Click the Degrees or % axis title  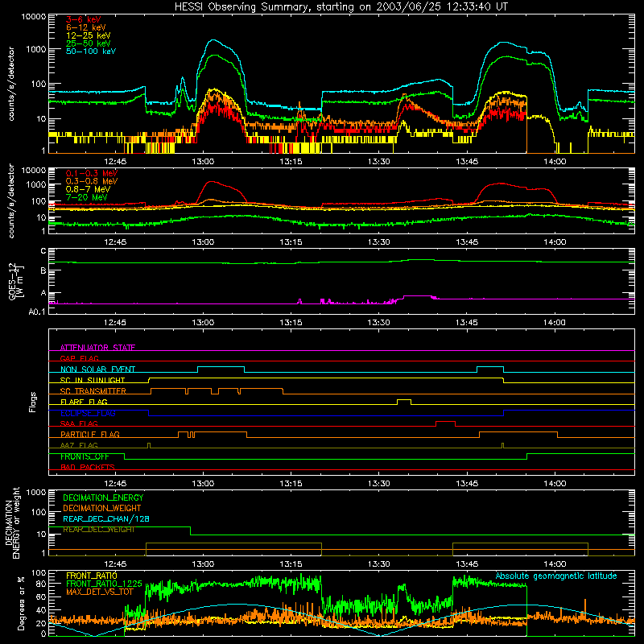(x=21, y=602)
